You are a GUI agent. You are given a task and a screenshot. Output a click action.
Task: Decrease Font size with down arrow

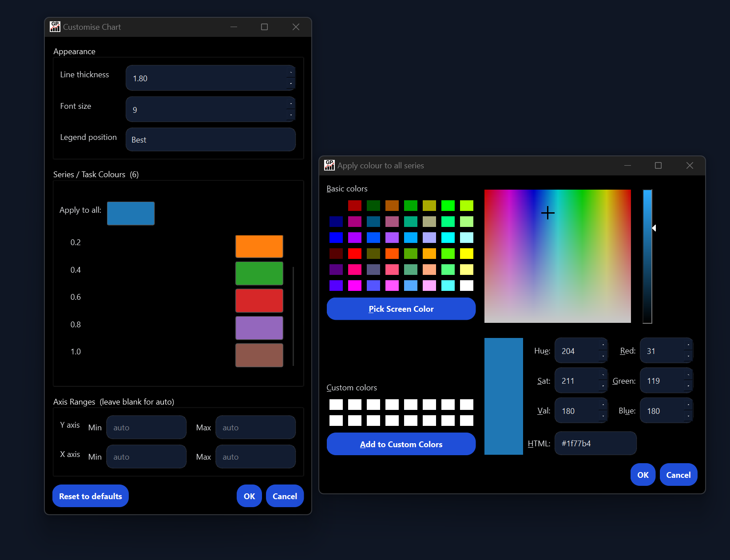coord(291,115)
